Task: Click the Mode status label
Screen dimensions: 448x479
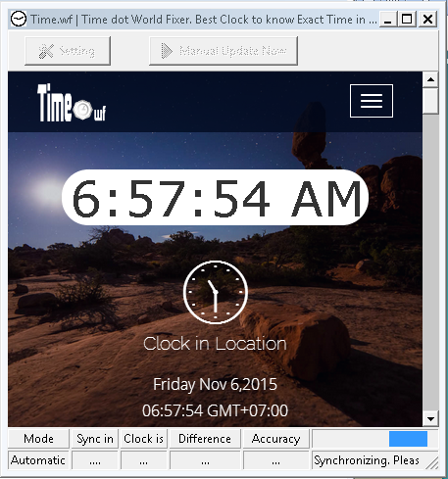Action: [x=38, y=439]
